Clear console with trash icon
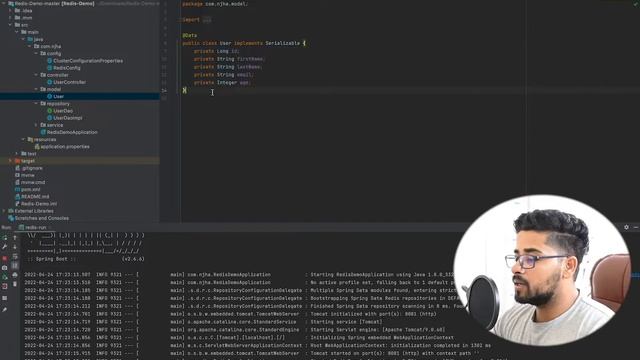Viewport: 640px width, 360px height. [x=15, y=284]
